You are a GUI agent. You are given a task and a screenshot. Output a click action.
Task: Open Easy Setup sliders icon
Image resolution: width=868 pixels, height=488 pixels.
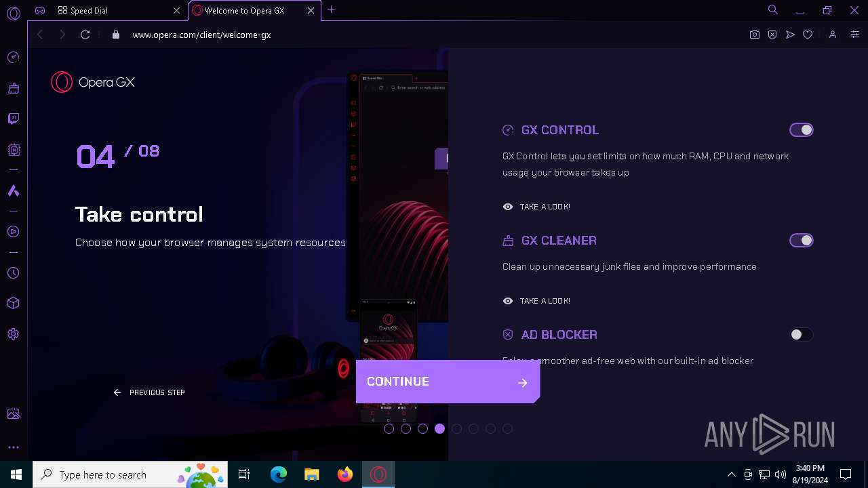[x=854, y=35]
